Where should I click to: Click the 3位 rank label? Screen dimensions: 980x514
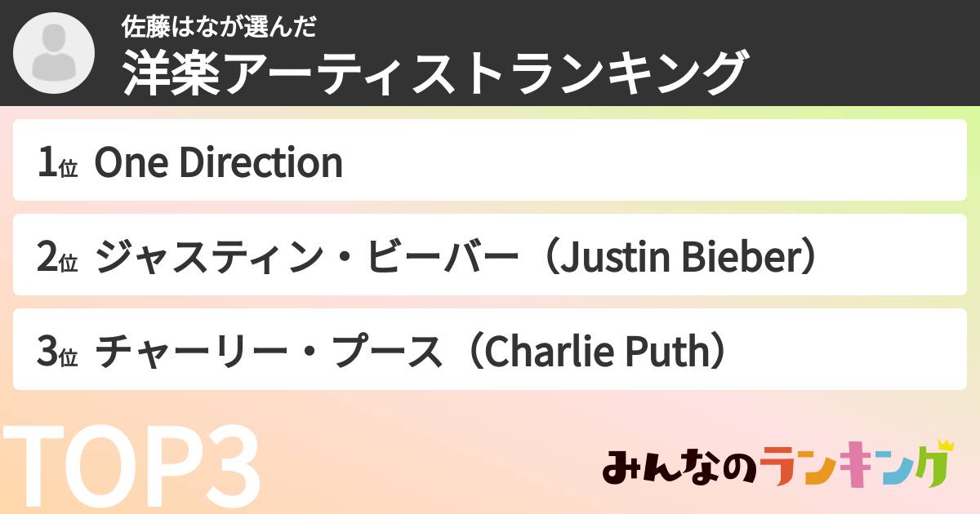coord(57,352)
